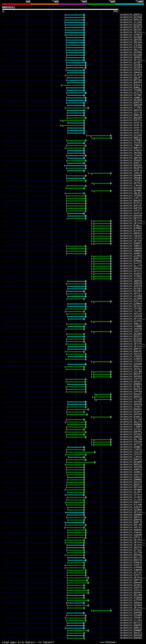Select hit label UniRef100_A5C5Q0
The image size is (146, 644).
coord(131,153)
